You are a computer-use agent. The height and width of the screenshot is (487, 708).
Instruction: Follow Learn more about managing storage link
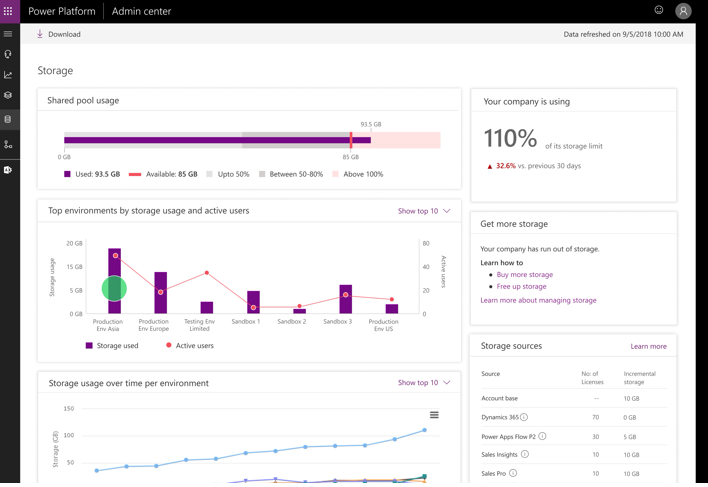coord(538,300)
